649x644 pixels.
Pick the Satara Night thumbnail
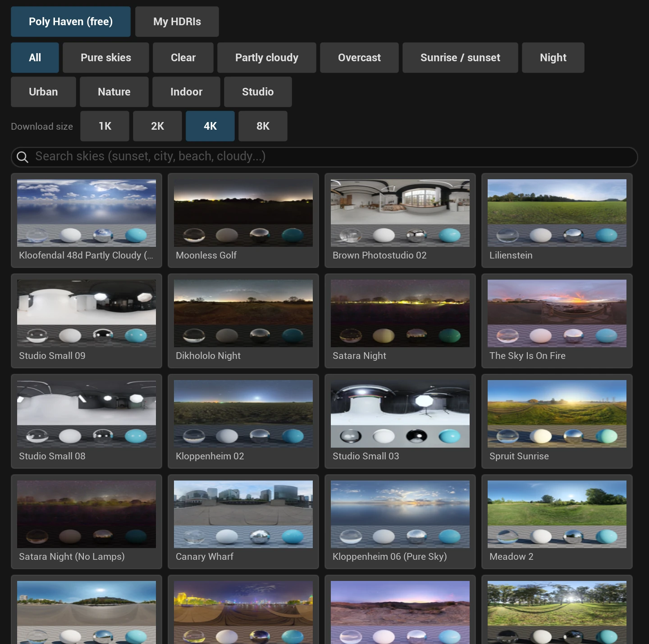click(400, 321)
